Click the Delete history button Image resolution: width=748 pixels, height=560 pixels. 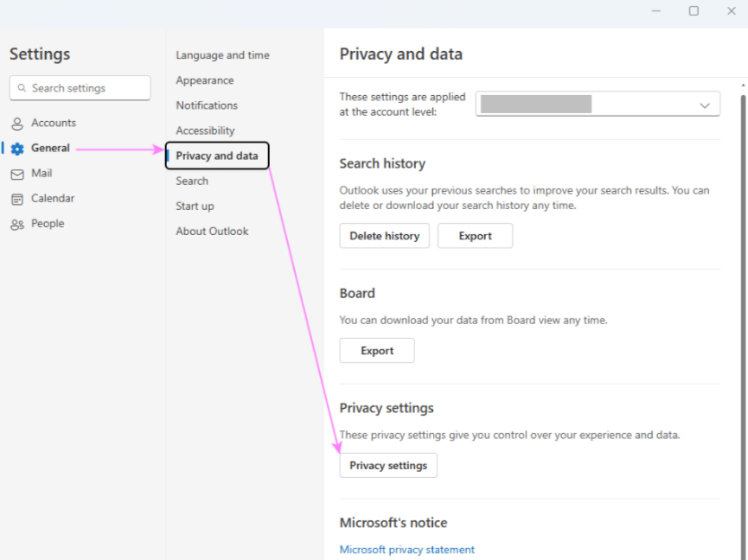tap(385, 236)
